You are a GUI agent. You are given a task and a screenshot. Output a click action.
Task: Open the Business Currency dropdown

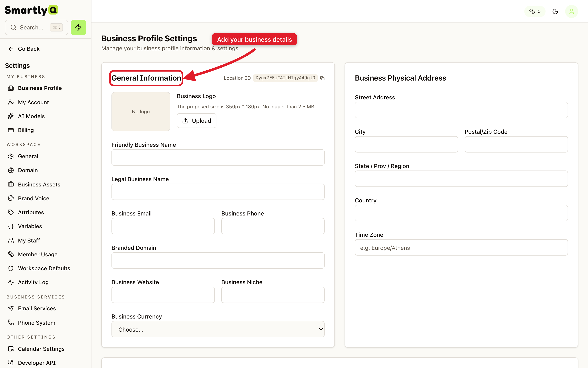pos(218,329)
